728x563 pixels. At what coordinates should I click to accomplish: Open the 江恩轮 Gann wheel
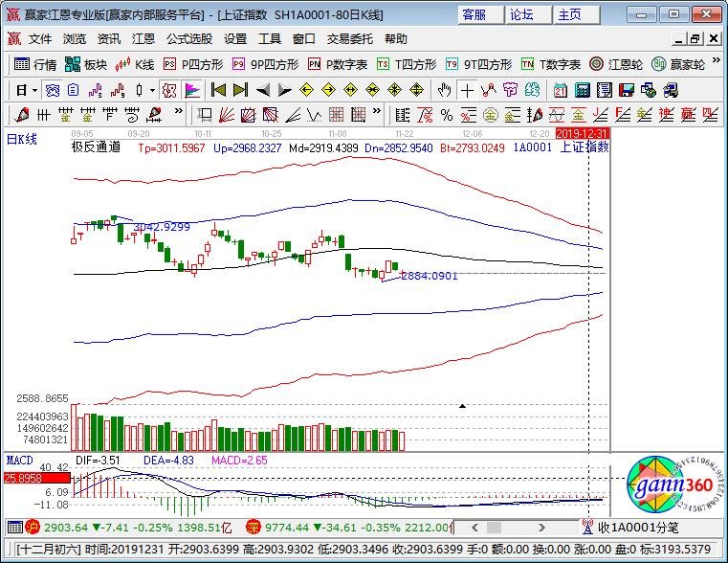click(x=616, y=64)
